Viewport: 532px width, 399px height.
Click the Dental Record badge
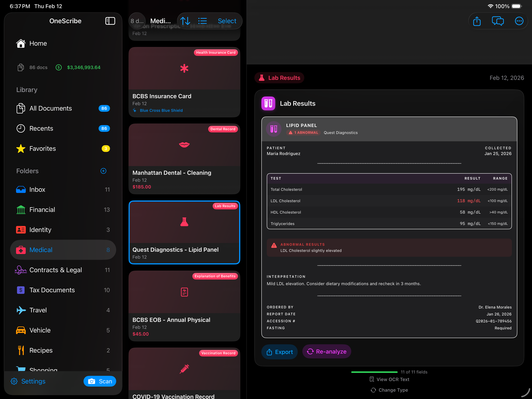click(x=223, y=129)
